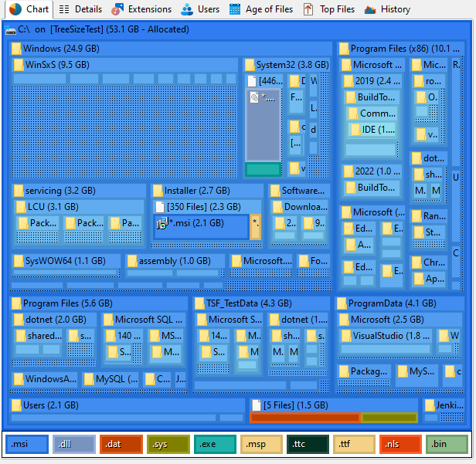Click the History chart icon
Image resolution: width=476 pixels, height=464 pixels.
coord(370,9)
